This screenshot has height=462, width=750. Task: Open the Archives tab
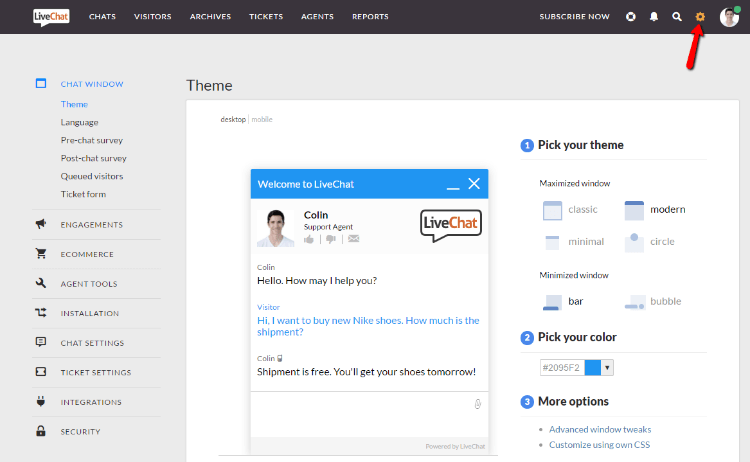[x=210, y=17]
